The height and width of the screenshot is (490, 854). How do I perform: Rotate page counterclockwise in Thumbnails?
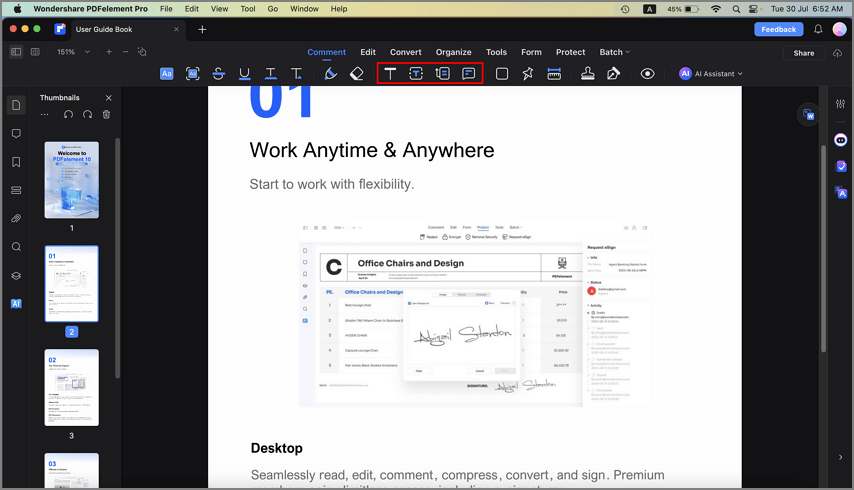[68, 114]
